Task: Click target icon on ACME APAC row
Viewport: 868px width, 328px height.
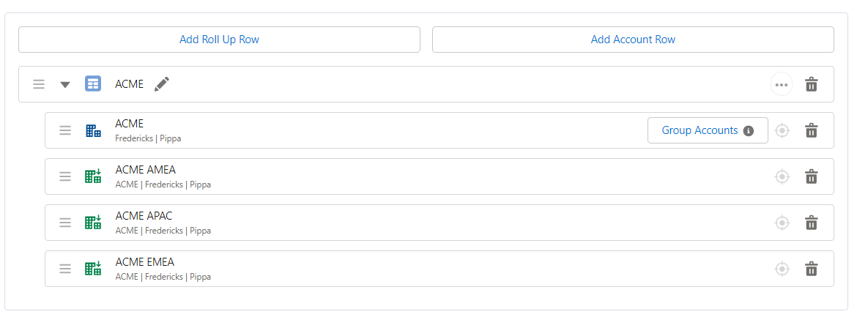Action: 782,223
